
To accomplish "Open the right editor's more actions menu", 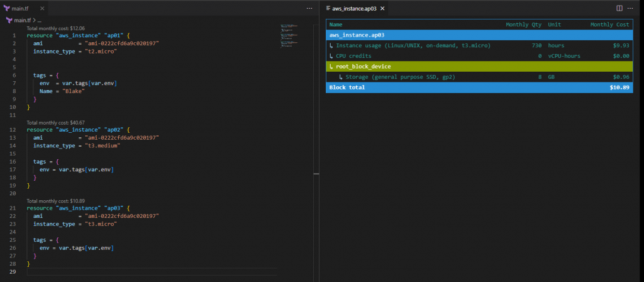I will click(x=630, y=8).
